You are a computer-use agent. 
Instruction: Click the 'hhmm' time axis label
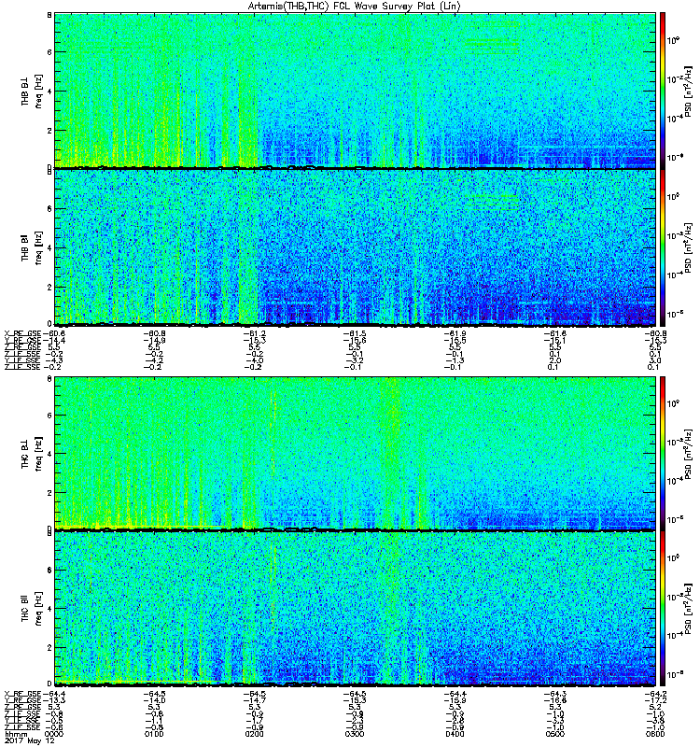click(x=16, y=734)
